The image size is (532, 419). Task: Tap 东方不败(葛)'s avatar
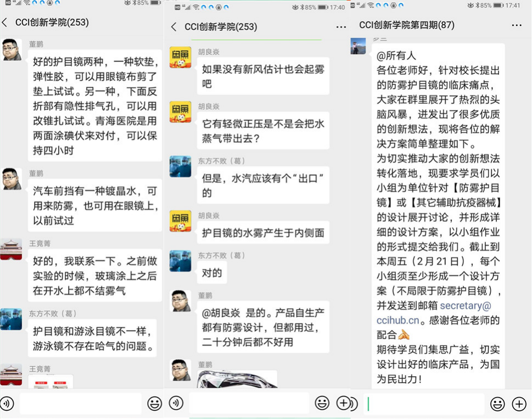(12, 319)
